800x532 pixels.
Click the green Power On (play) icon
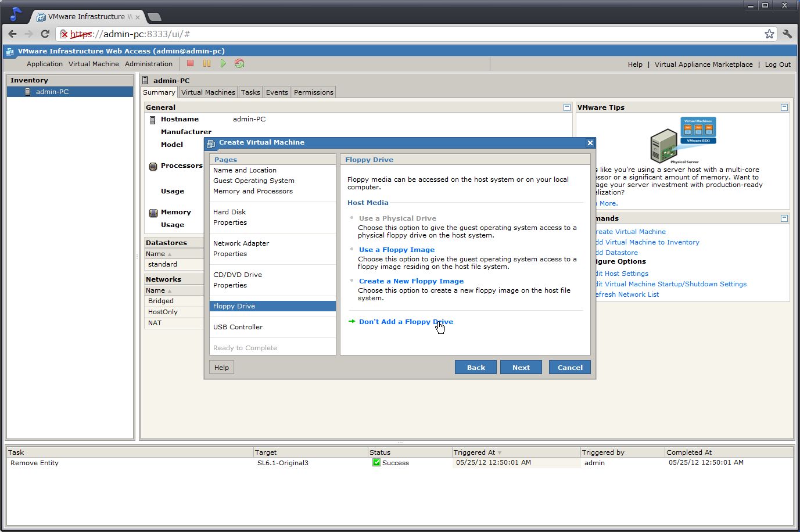[x=223, y=63]
